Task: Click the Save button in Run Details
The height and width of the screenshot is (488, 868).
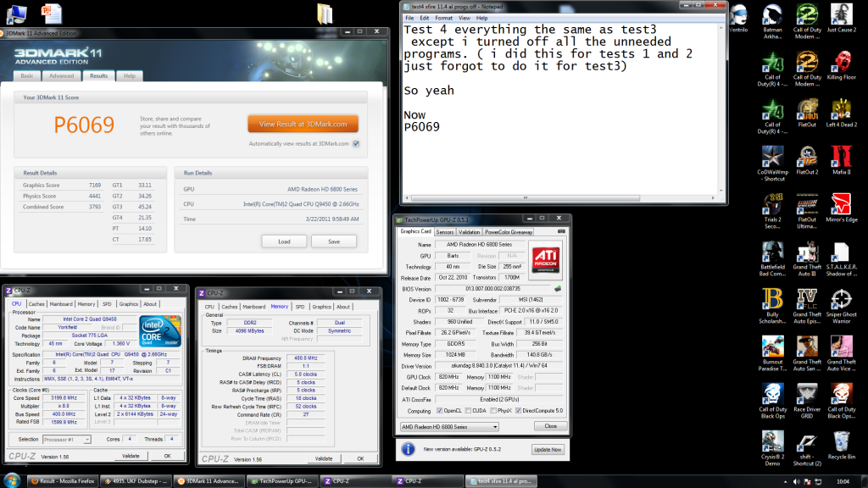Action: (x=334, y=241)
